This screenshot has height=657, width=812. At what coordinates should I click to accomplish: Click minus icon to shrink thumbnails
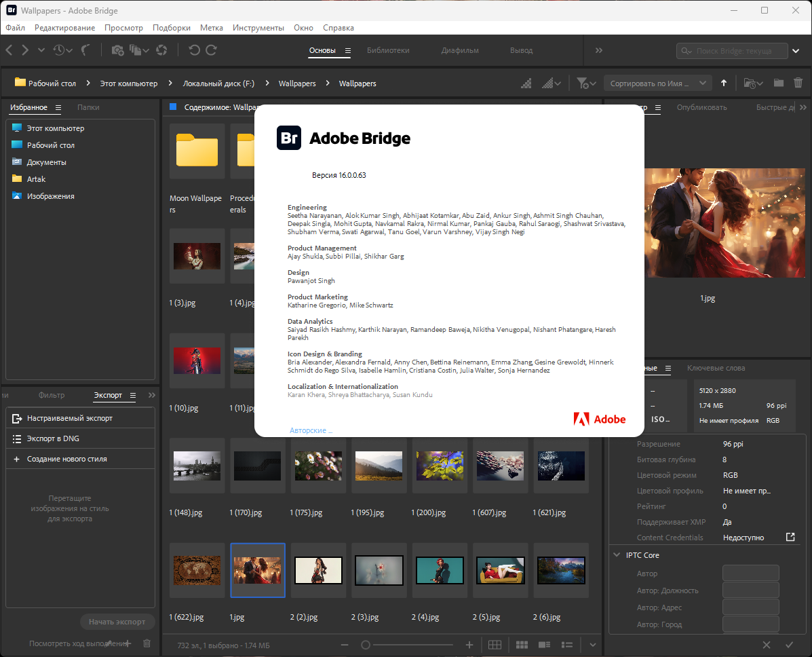(345, 645)
